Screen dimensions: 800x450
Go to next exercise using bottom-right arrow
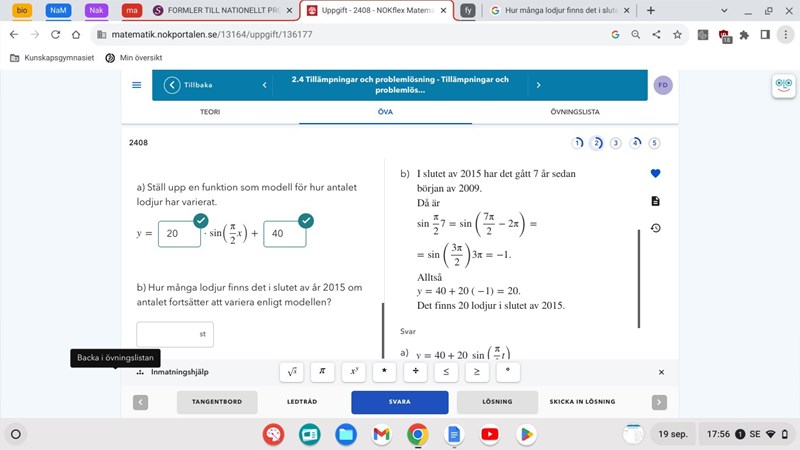(x=659, y=402)
